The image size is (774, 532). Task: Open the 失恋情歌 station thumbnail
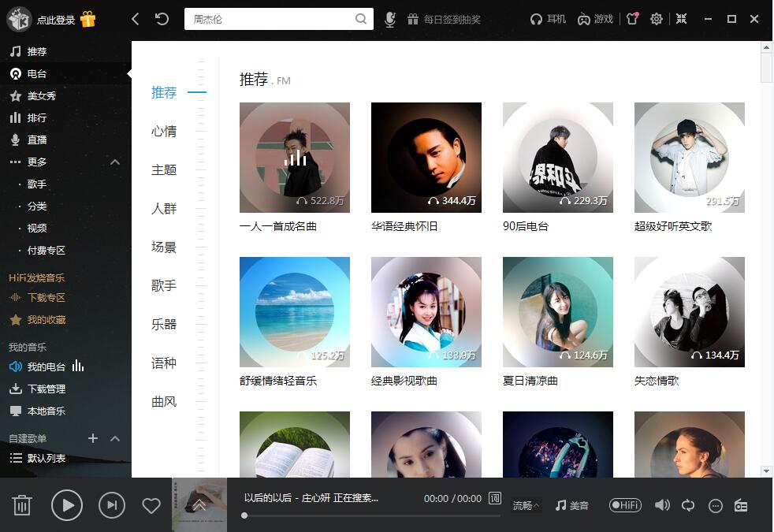point(690,312)
